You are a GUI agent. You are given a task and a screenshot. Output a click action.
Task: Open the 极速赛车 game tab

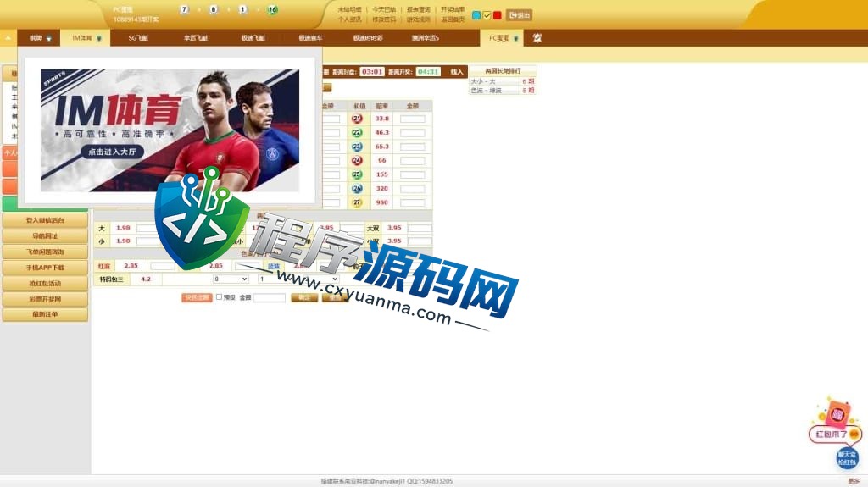click(x=310, y=38)
